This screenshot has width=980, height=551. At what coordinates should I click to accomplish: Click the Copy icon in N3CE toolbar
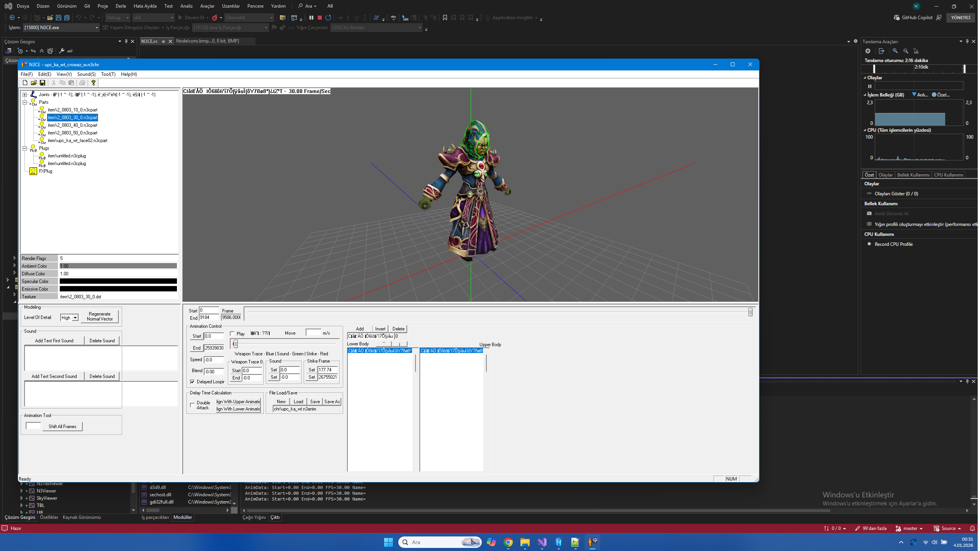[x=62, y=83]
